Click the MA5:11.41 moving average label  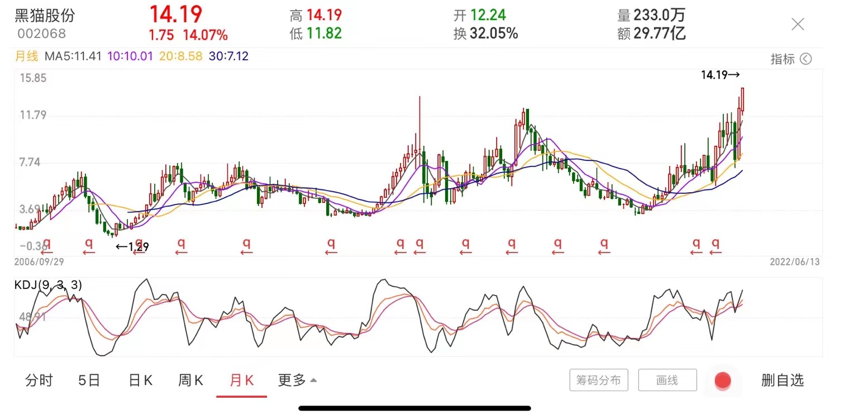click(73, 56)
